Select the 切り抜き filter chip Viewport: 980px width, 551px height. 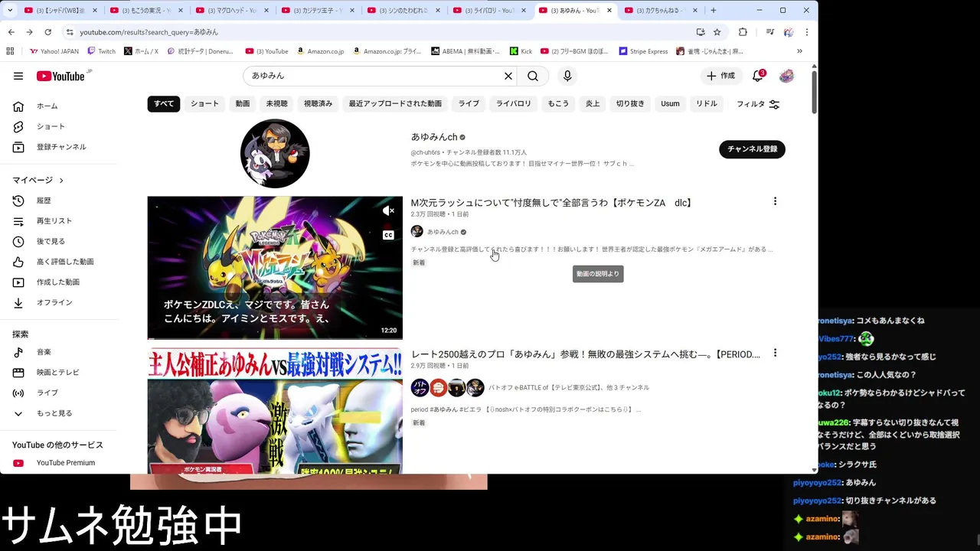630,104
